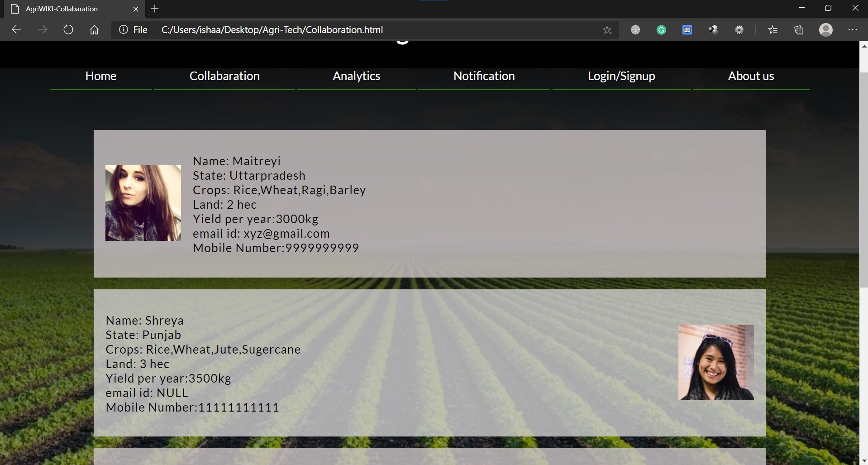Click the text 'State: Uttarpradesh'
This screenshot has height=465, width=868.
[249, 176]
